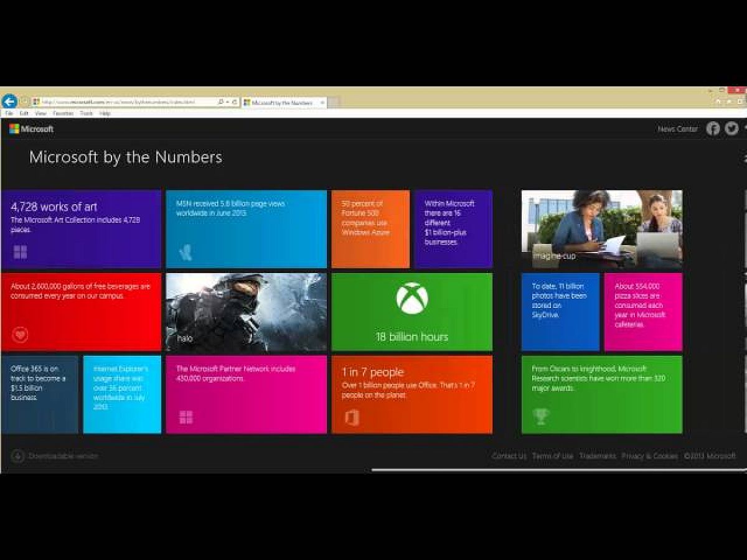This screenshot has height=560, width=747.
Task: Click the Halo image tile
Action: (x=246, y=312)
